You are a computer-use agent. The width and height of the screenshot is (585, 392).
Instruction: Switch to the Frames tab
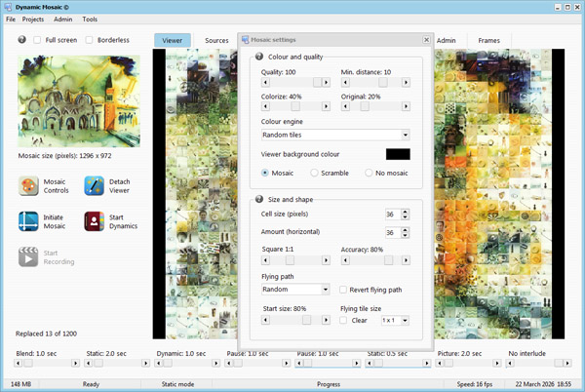(x=489, y=41)
